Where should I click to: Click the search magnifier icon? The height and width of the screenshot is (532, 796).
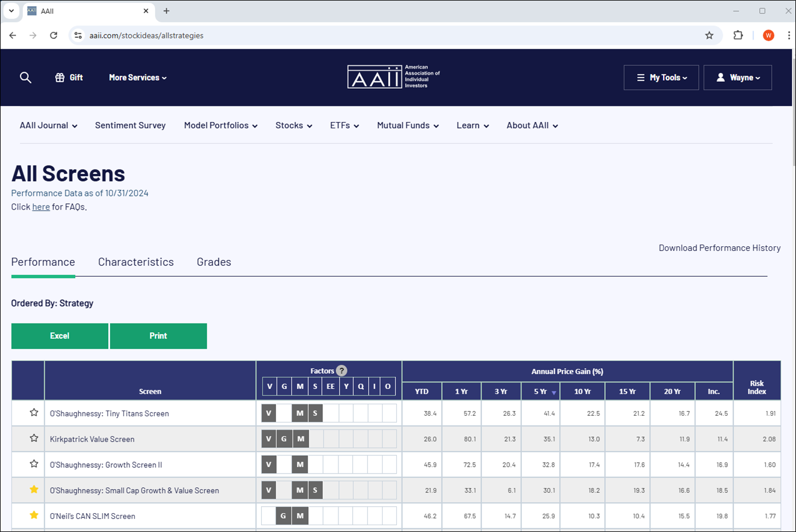click(25, 77)
